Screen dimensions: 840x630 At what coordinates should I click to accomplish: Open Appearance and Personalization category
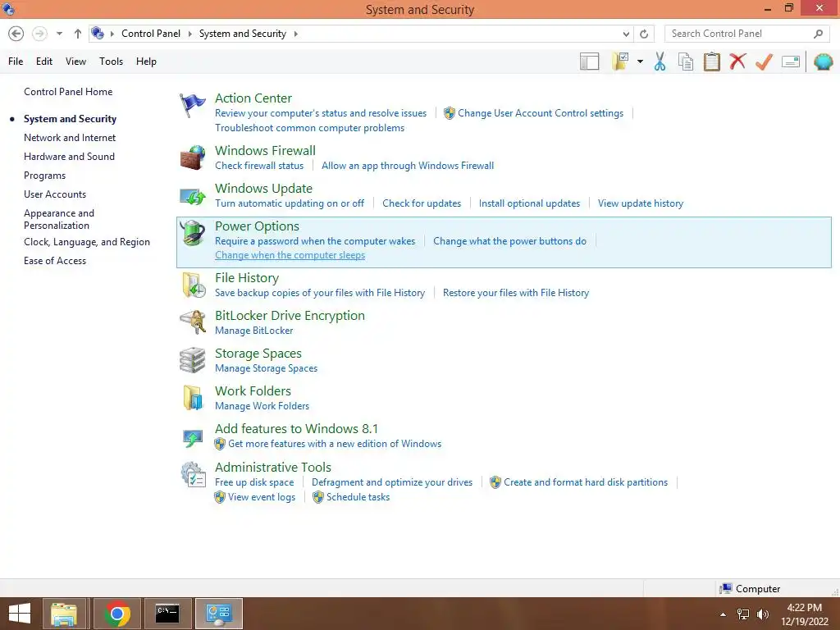pyautogui.click(x=59, y=219)
